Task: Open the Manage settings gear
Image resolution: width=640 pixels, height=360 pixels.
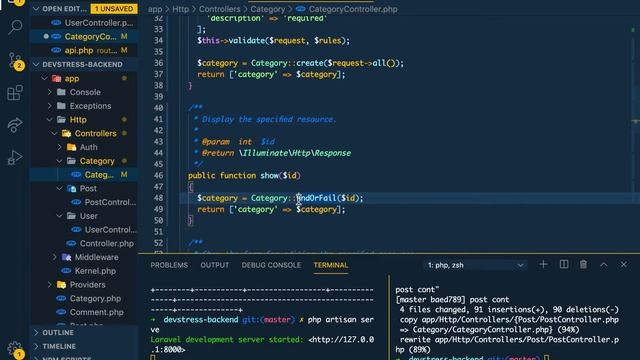Action: click(15, 349)
